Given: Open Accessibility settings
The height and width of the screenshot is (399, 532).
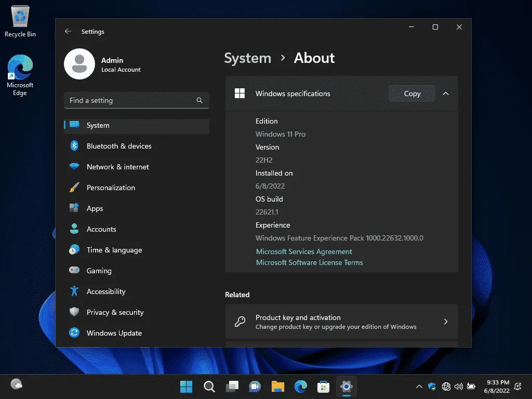Looking at the screenshot, I should coord(137,291).
